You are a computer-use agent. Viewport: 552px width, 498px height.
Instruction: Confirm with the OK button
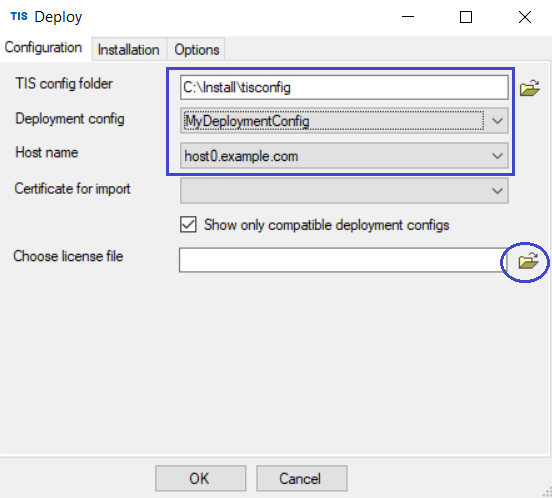tap(201, 478)
